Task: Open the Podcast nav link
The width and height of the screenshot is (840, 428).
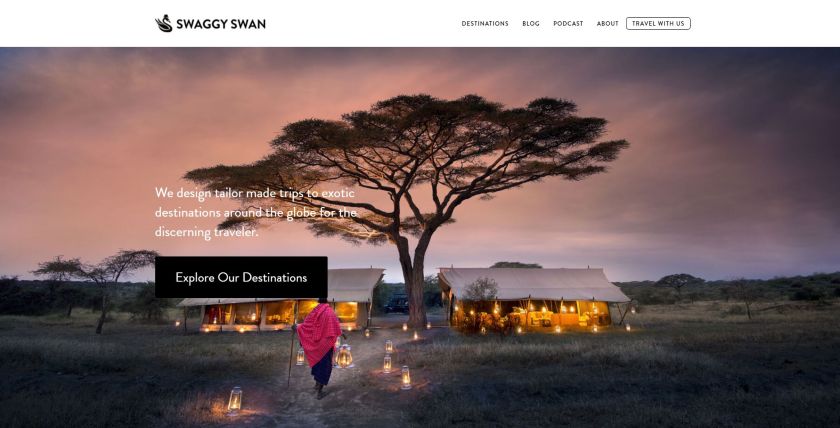Action: click(568, 24)
